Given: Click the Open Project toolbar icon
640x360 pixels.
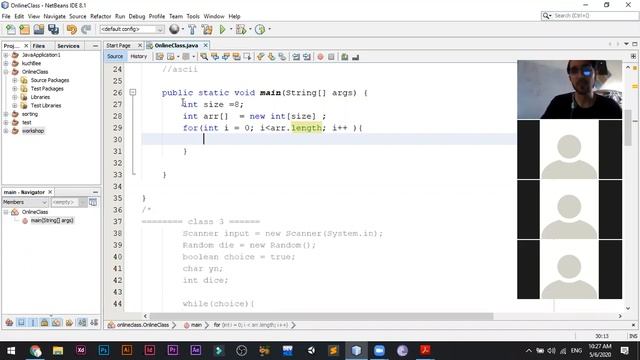Looking at the screenshot, I should point(39,29).
